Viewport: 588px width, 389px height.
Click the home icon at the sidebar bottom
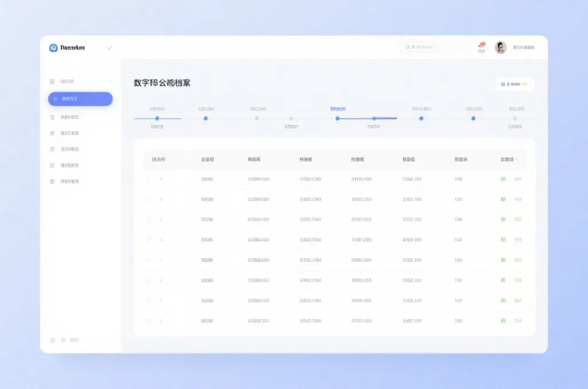tap(52, 340)
